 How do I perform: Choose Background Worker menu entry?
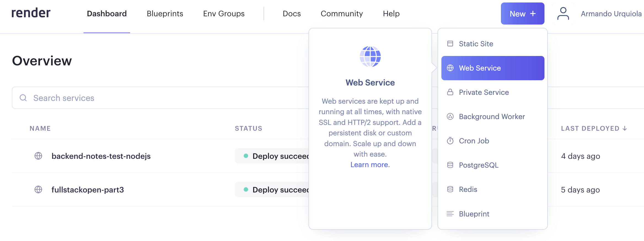(x=493, y=117)
